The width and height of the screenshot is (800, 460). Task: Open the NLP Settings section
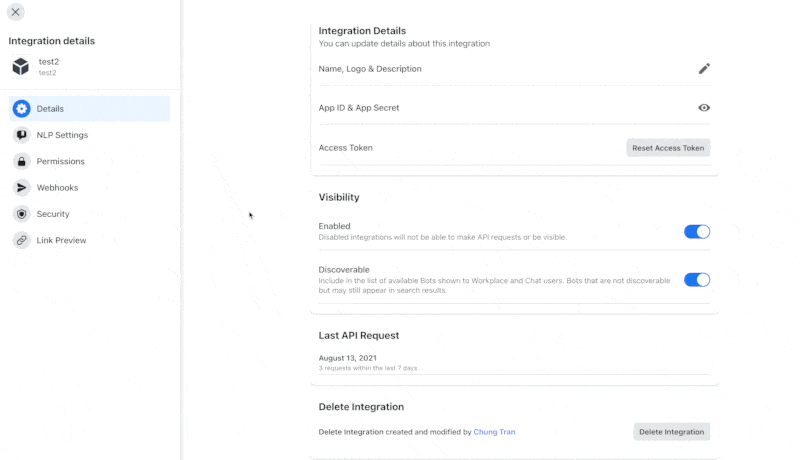[89, 135]
